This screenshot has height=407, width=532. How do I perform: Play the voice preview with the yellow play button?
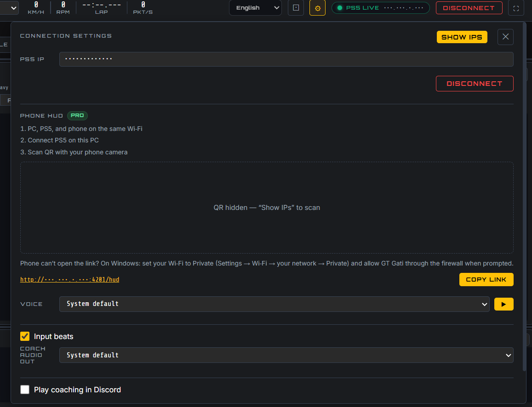coord(503,304)
